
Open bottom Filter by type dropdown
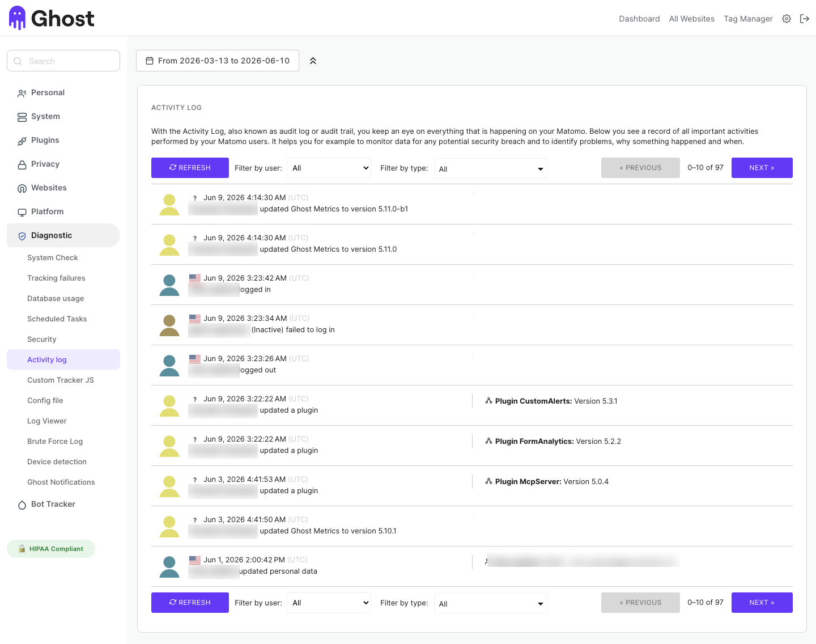[491, 603]
